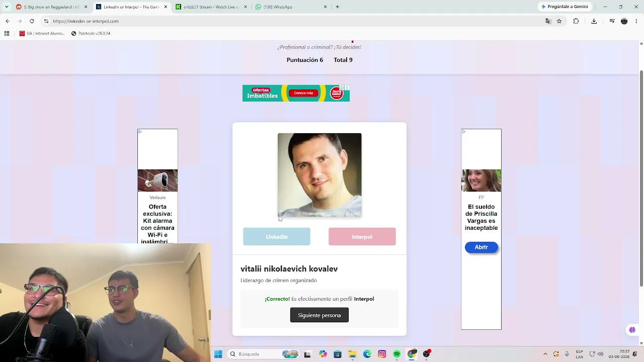Close the WhatsApp tab
The height and width of the screenshot is (362, 644).
click(325, 7)
